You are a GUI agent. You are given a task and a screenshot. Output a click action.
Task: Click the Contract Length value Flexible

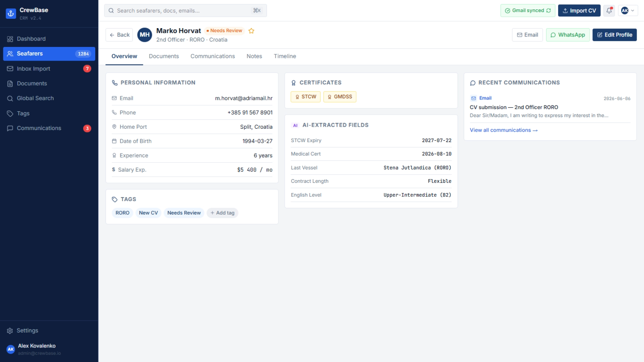439,181
